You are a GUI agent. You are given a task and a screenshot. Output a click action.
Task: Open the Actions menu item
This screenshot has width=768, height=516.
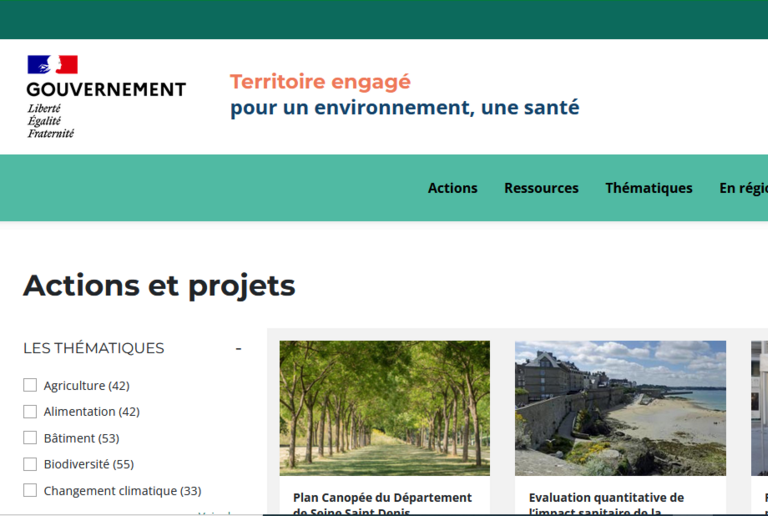[x=453, y=188]
